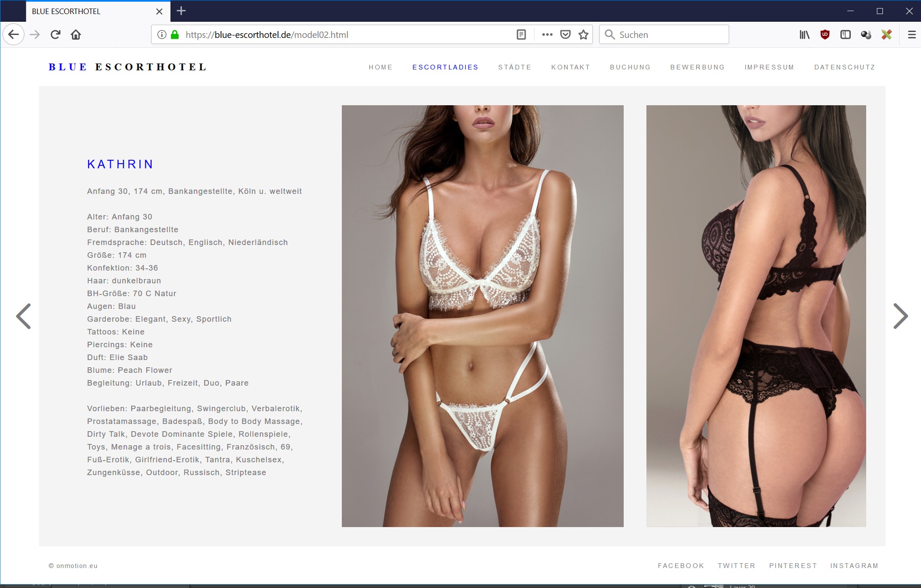Open the IMPRESSUM menu item
This screenshot has height=588, width=921.
tap(769, 67)
